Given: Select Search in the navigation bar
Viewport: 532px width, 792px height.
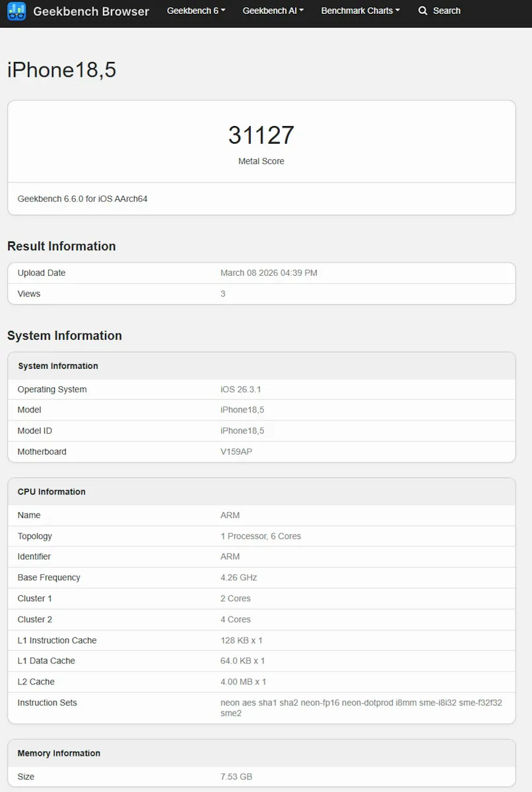Looking at the screenshot, I should click(x=444, y=11).
